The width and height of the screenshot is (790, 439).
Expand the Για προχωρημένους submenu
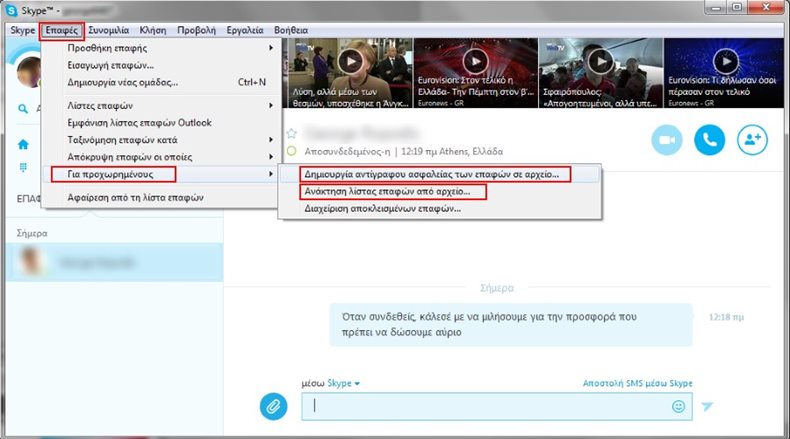tap(161, 174)
